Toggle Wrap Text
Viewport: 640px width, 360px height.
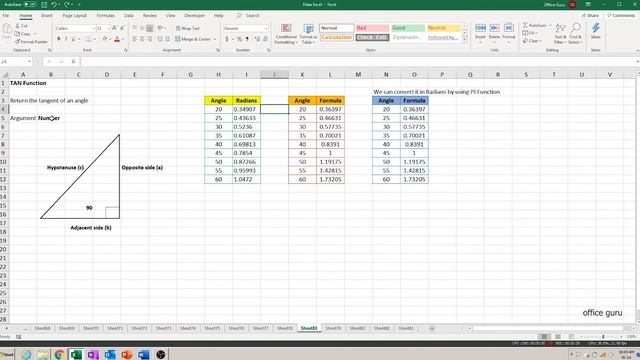tap(188, 28)
